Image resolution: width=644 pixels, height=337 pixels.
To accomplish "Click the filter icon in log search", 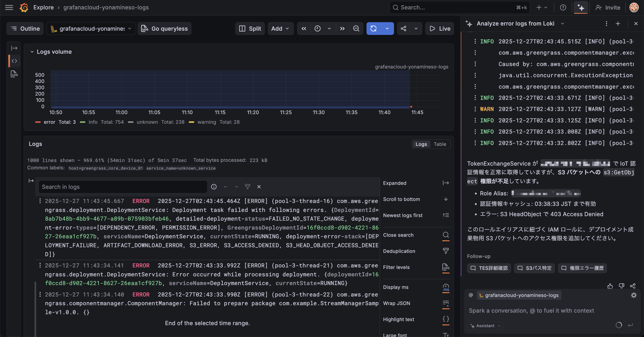I will 248,187.
